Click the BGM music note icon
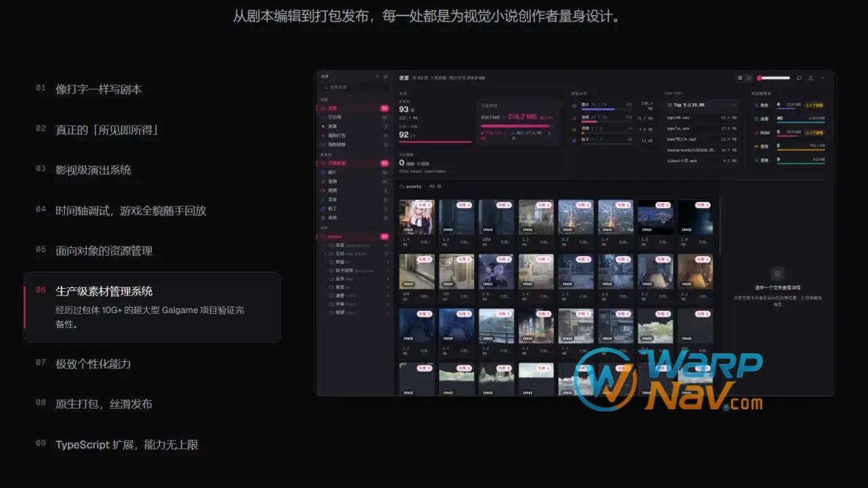This screenshot has width=868, height=488. (x=755, y=131)
